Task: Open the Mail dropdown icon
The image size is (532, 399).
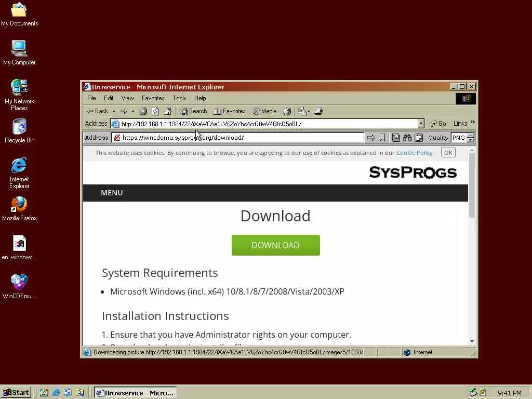Action: [303, 111]
